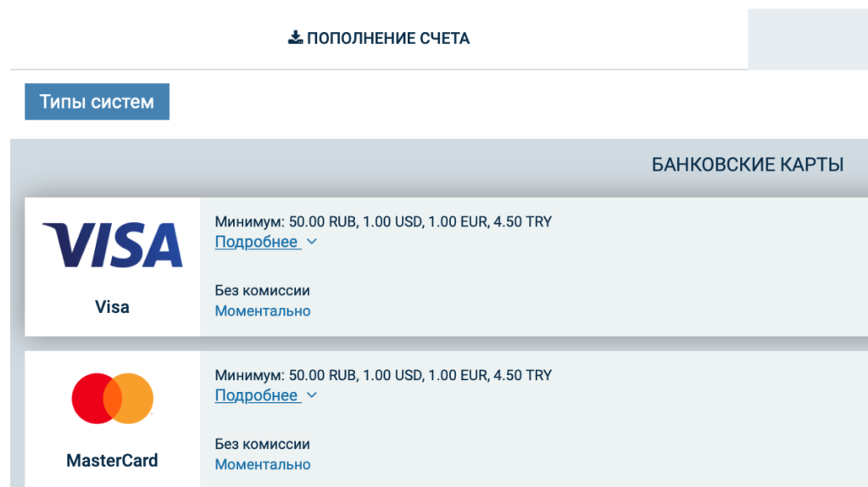Click the MasterCard minimum deposit amounts text
868x487 pixels.
tap(383, 375)
